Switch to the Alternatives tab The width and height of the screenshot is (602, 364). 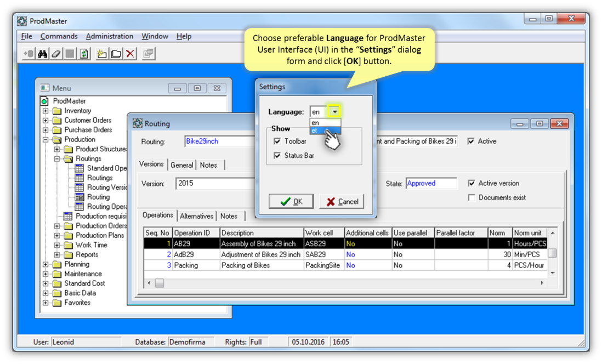pos(197,216)
